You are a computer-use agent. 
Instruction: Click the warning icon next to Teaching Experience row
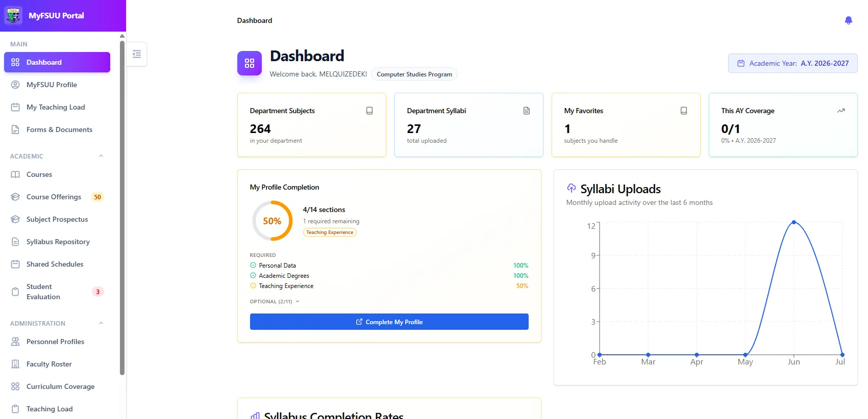point(253,285)
